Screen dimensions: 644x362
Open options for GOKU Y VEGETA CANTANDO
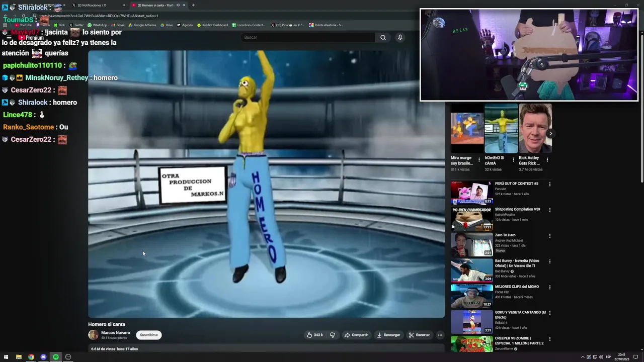[549, 313]
